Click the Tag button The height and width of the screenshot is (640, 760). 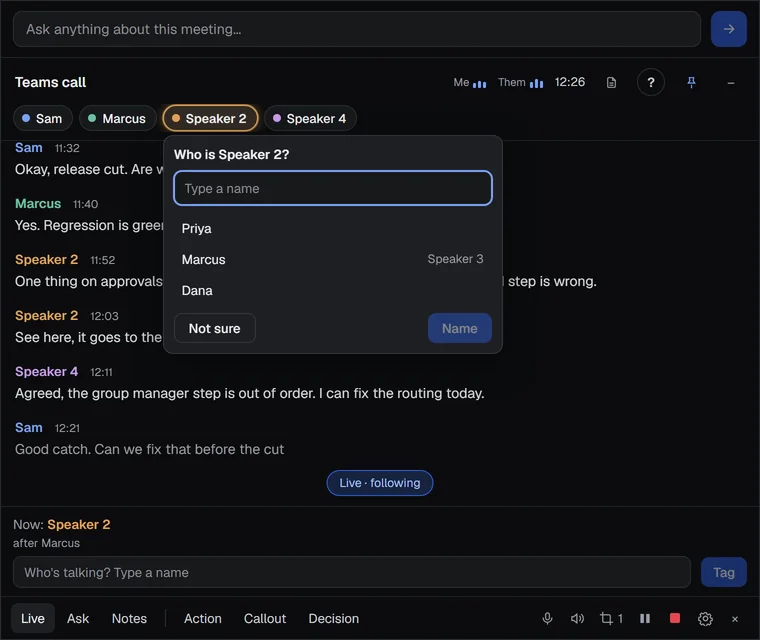[723, 572]
